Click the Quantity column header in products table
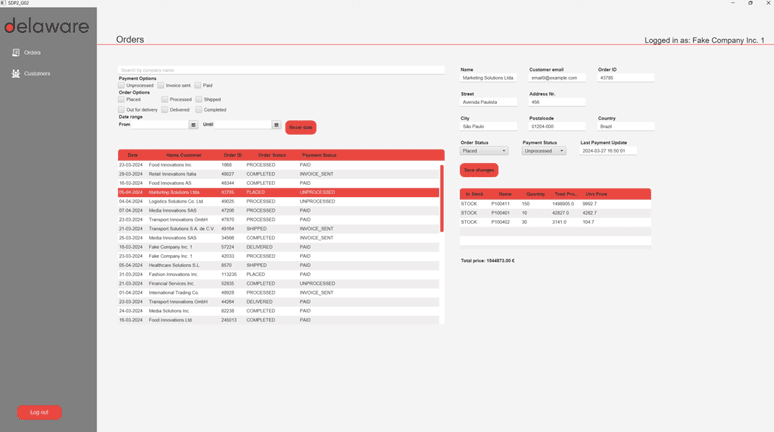This screenshot has width=774, height=432. point(536,194)
